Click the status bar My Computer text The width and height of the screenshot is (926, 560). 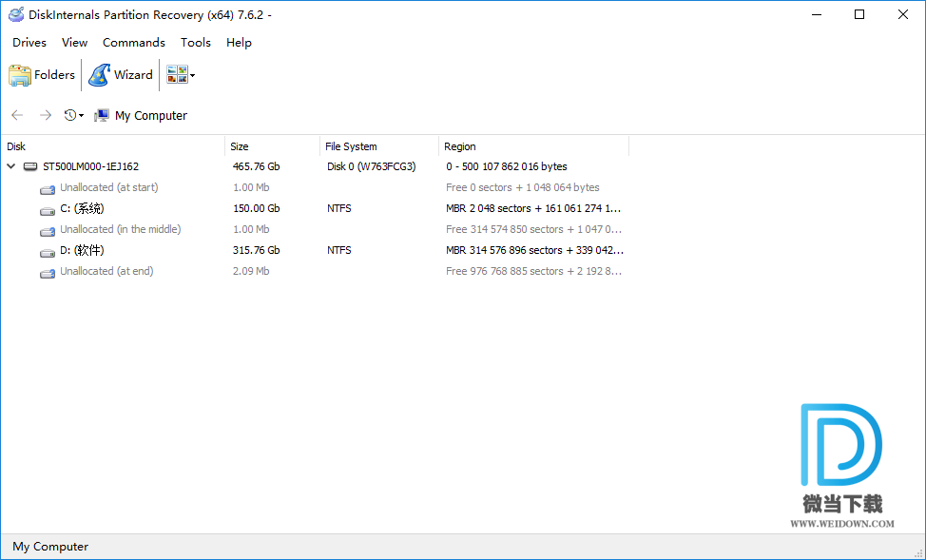(50, 547)
